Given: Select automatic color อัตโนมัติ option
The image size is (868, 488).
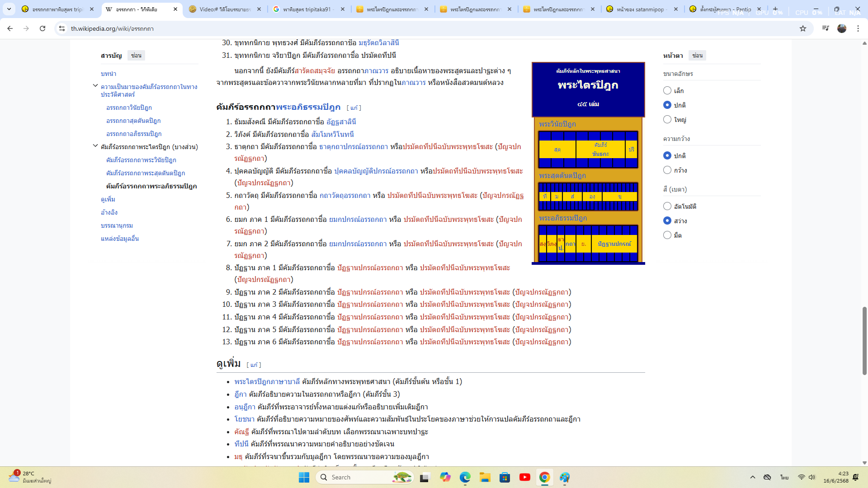Looking at the screenshot, I should click(x=667, y=206).
